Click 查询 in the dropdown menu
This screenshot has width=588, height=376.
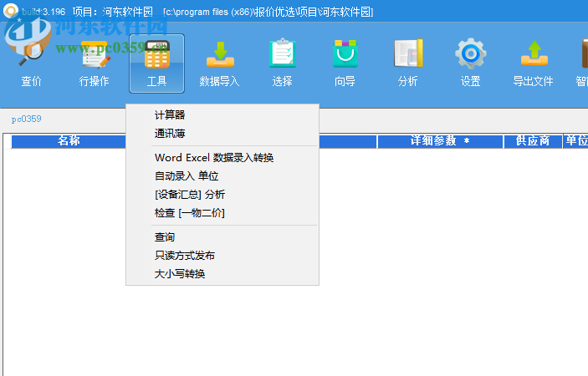pos(222,237)
